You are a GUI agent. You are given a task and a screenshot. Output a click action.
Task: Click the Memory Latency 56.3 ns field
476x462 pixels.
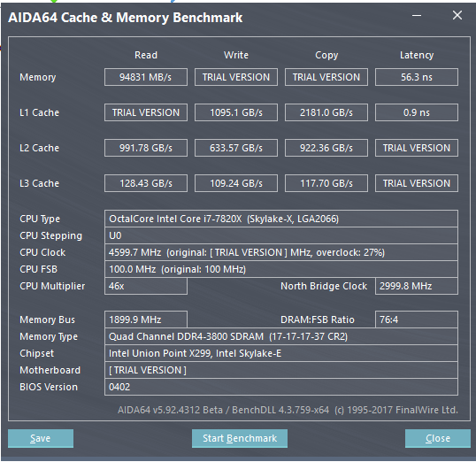tap(417, 77)
